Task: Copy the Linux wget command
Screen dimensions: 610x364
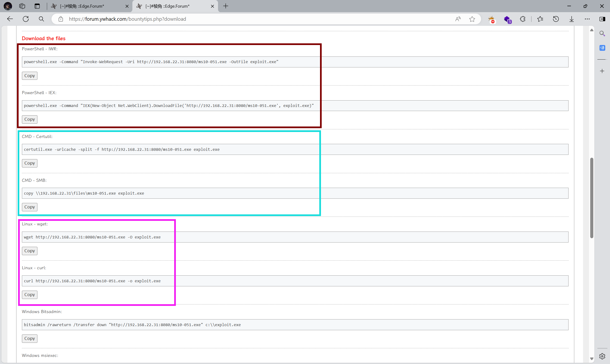Action: (x=30, y=251)
